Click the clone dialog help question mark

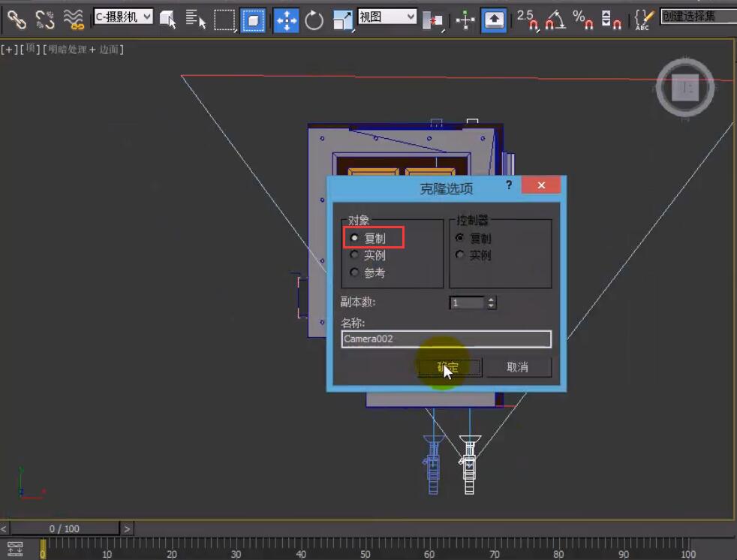(509, 185)
